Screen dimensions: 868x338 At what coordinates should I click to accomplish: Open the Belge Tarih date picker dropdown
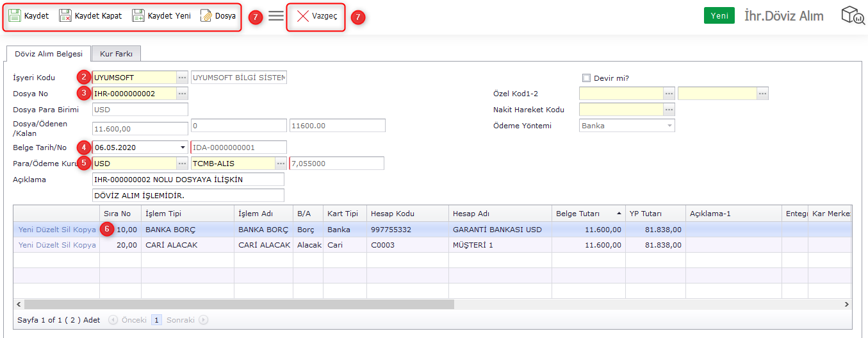coord(182,148)
